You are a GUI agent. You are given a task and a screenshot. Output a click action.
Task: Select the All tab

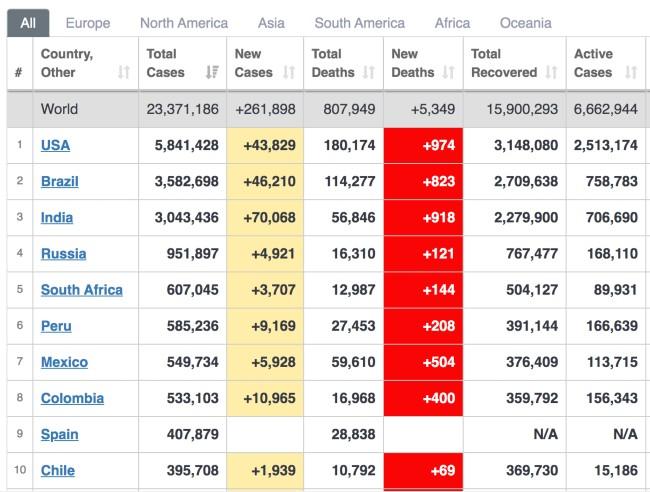(x=28, y=22)
